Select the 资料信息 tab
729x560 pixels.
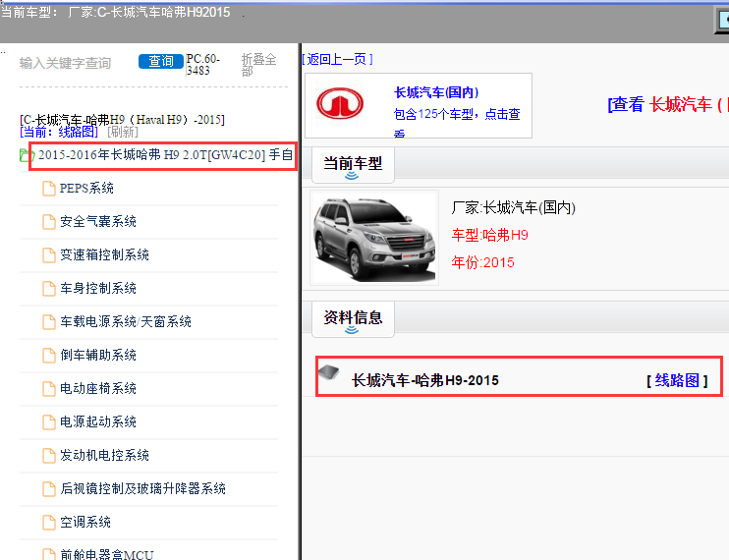[x=353, y=318]
